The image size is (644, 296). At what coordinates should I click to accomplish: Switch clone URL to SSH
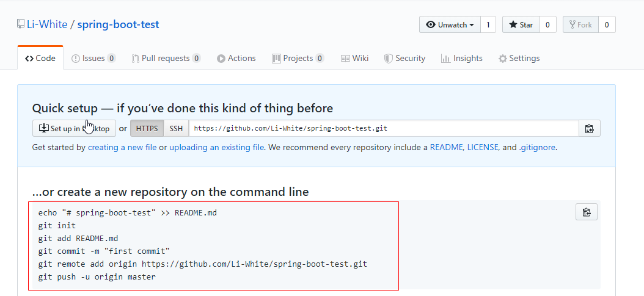pos(176,129)
